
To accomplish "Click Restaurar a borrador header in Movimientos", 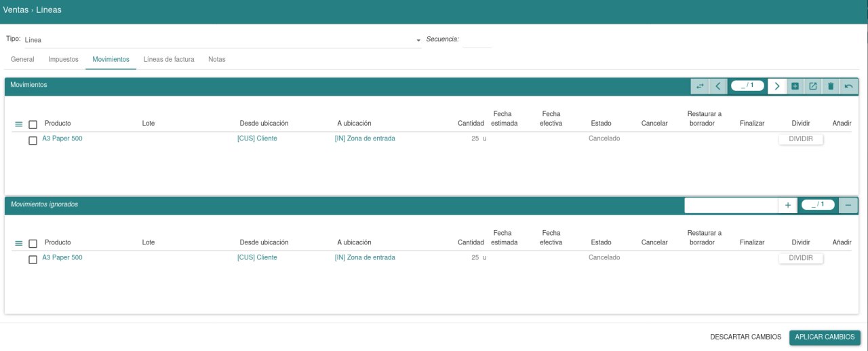I will click(x=704, y=119).
